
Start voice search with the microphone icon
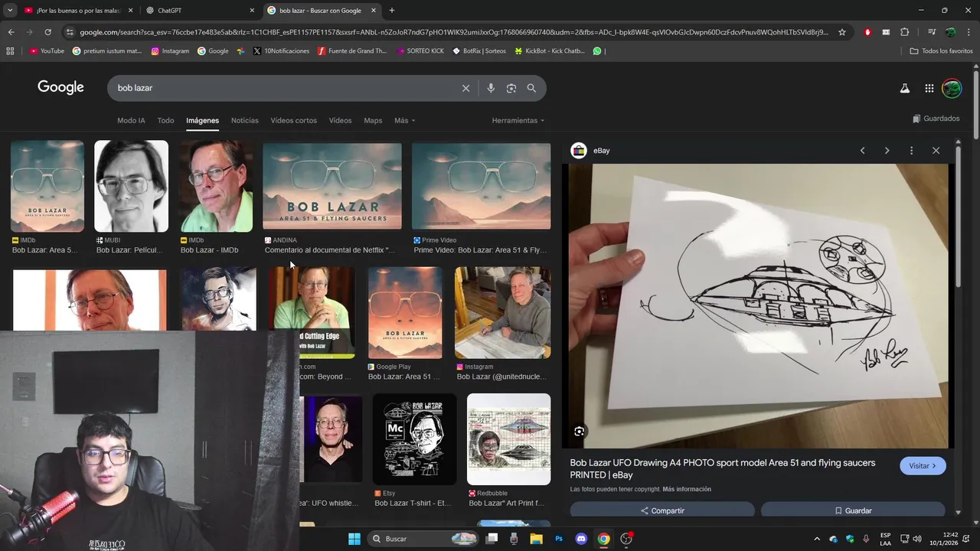491,88
